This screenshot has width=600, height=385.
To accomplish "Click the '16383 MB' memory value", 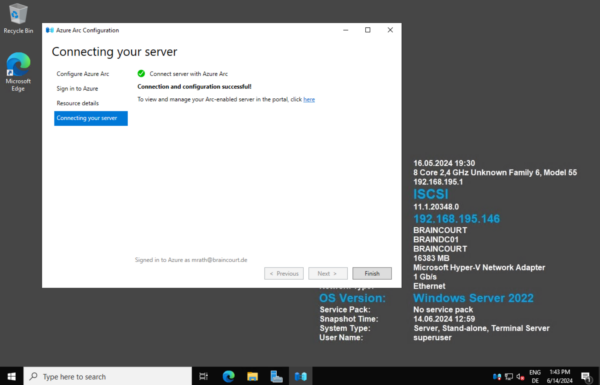I will click(431, 258).
